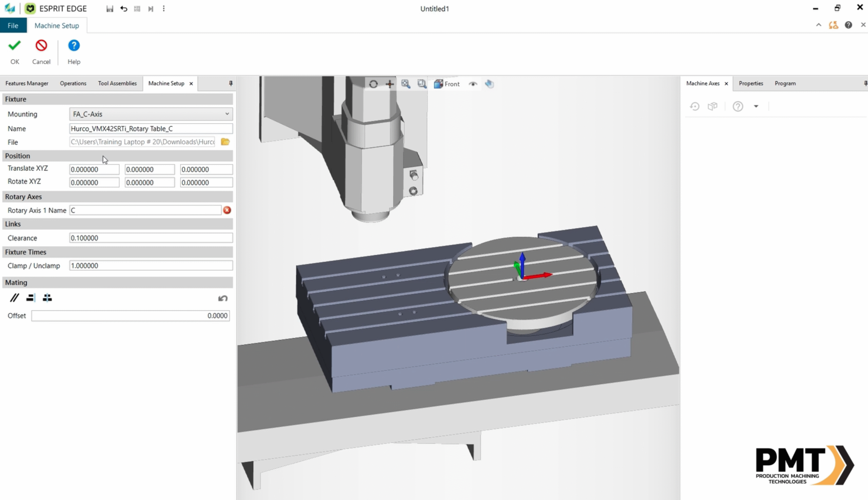
Task: Edit the mating Offset field
Action: [x=131, y=316]
